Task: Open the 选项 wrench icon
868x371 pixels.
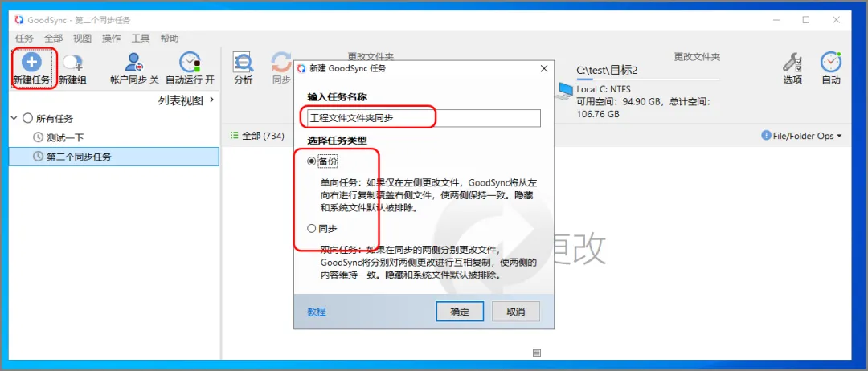Action: tap(792, 63)
